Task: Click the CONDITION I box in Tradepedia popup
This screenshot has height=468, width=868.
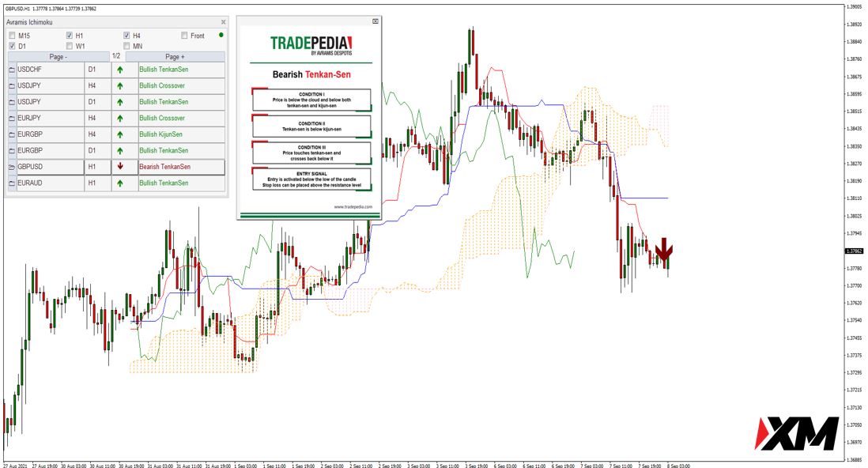Action: [x=311, y=100]
